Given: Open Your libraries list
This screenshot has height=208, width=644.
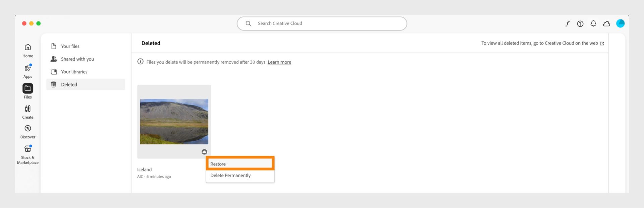Looking at the screenshot, I should pos(74,72).
